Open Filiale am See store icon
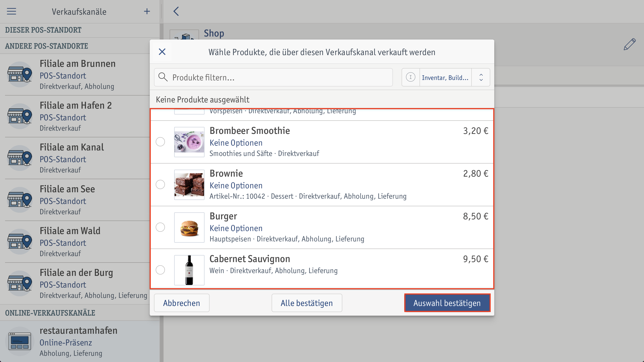Screen dimensions: 644x362 20,200
